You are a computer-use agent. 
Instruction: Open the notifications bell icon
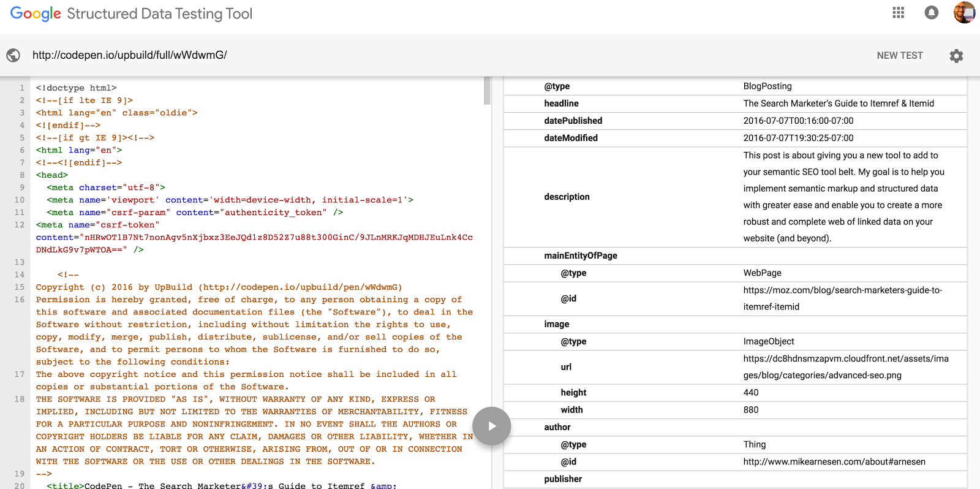point(932,12)
